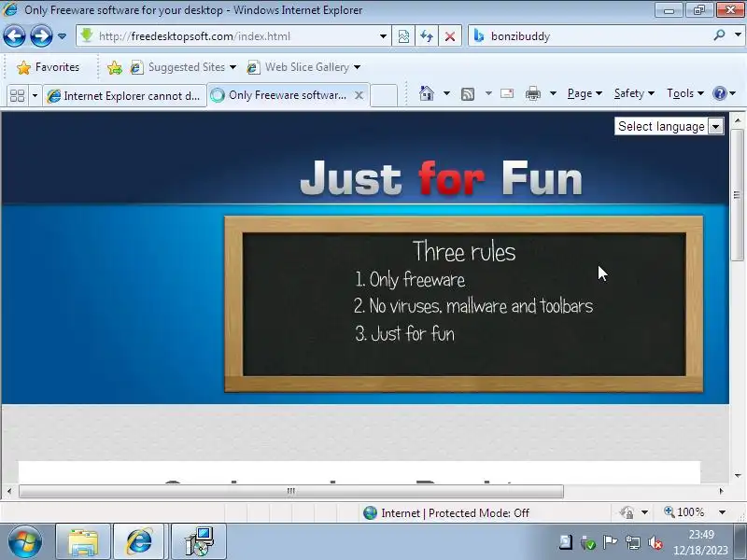Image resolution: width=747 pixels, height=560 pixels.
Task: Click the Action Center flag tray icon
Action: point(610,542)
